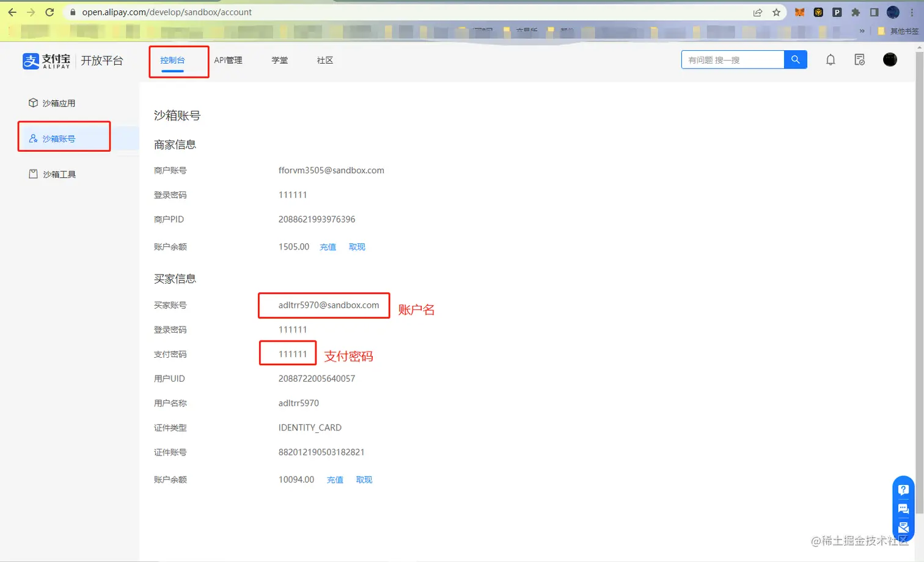Click the 沙箱应用 cube icon
This screenshot has height=562, width=924.
33,103
